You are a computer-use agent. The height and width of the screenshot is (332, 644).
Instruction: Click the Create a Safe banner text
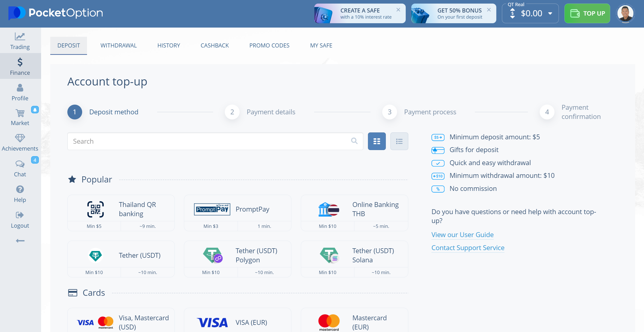coord(366,14)
